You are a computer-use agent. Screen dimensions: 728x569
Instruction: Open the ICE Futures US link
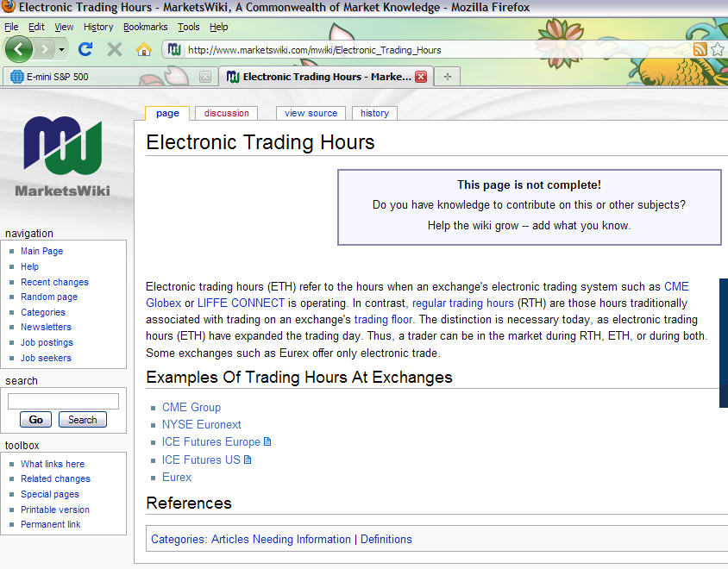point(201,460)
